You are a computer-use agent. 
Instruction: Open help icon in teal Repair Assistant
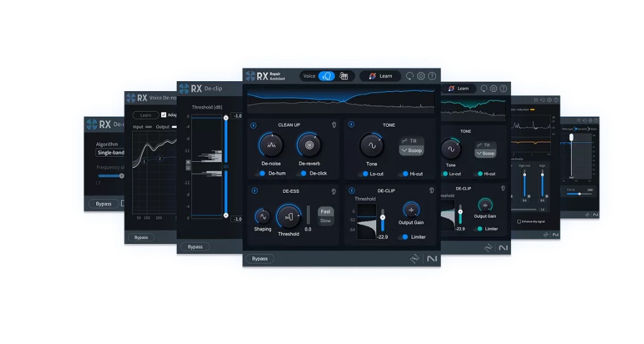pyautogui.click(x=503, y=89)
